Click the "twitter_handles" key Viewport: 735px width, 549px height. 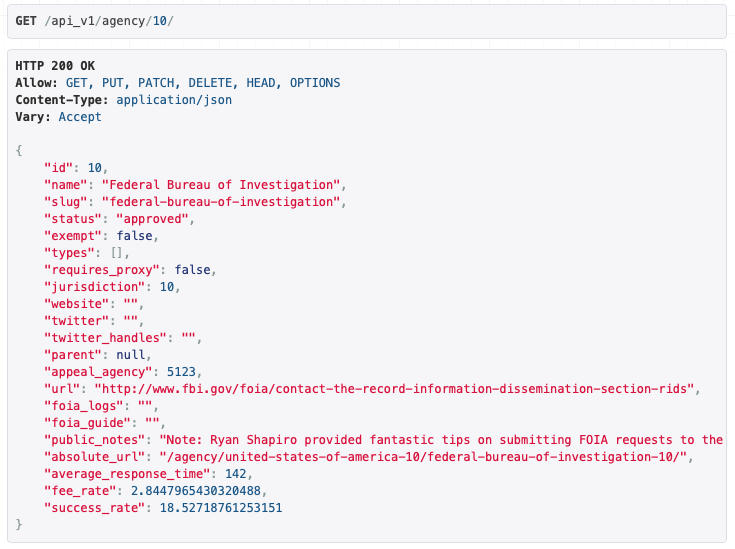point(105,338)
